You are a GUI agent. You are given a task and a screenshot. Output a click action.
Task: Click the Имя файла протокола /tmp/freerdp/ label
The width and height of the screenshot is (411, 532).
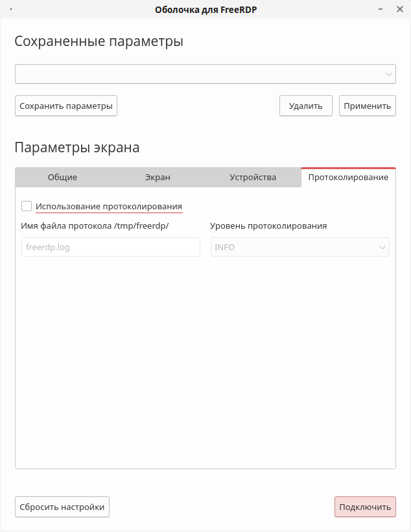95,226
